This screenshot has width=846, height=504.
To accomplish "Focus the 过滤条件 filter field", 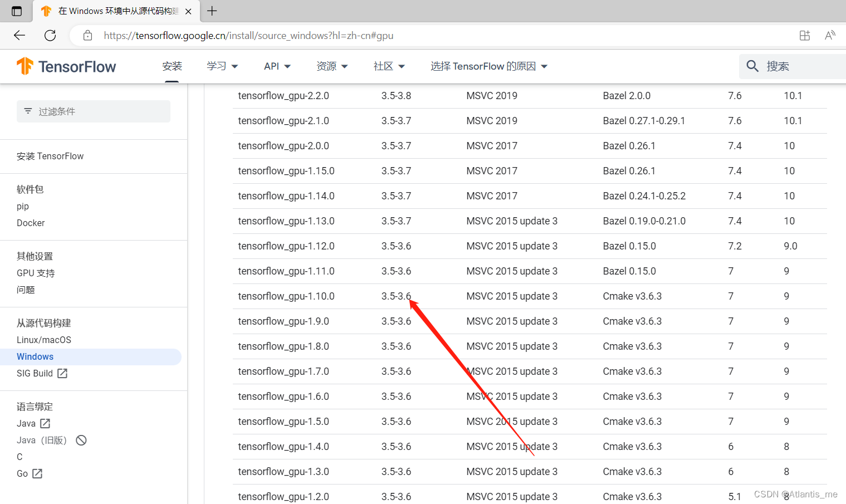I will click(x=94, y=111).
